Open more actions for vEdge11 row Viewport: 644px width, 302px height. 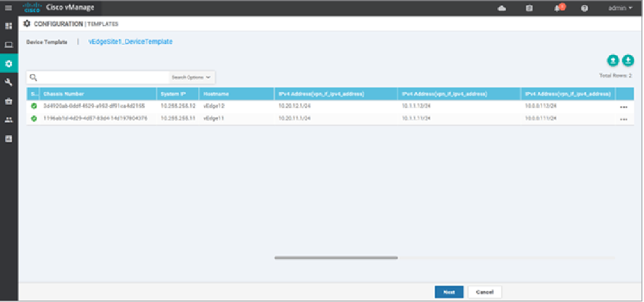[623, 119]
